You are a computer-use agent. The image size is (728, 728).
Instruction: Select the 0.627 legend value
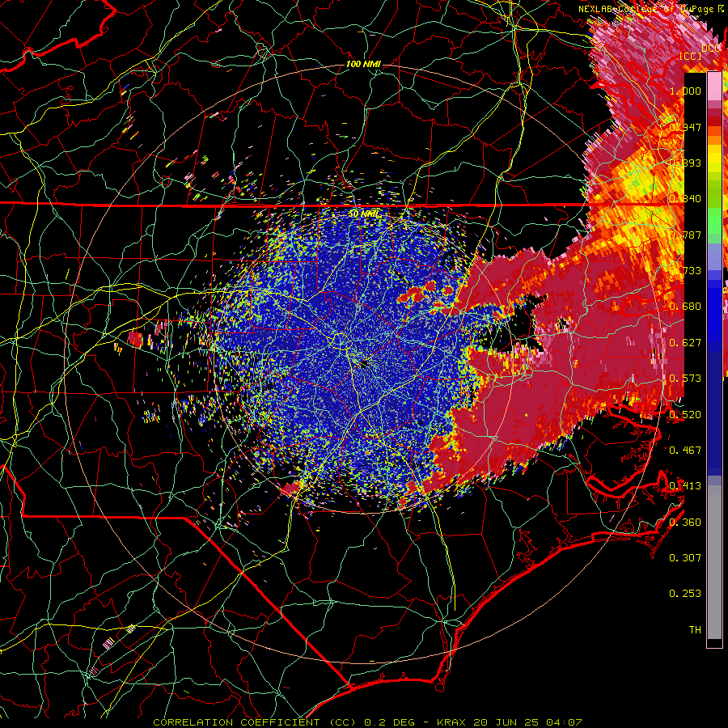click(685, 343)
